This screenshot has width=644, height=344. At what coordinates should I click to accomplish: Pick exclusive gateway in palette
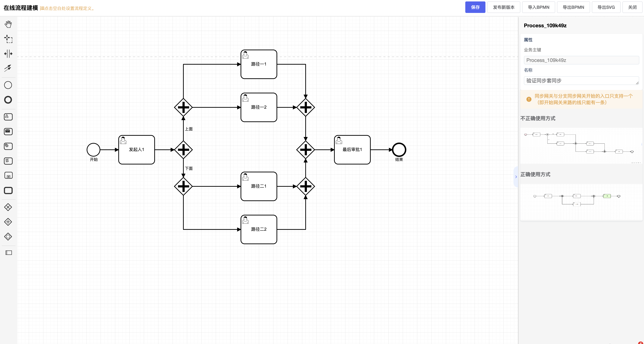coord(8,207)
